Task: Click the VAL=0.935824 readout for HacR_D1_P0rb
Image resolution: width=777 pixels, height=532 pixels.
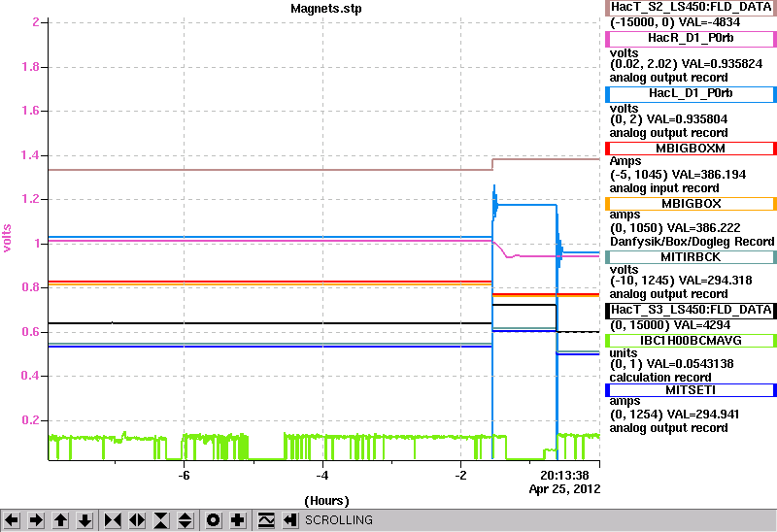Action: [x=722, y=64]
